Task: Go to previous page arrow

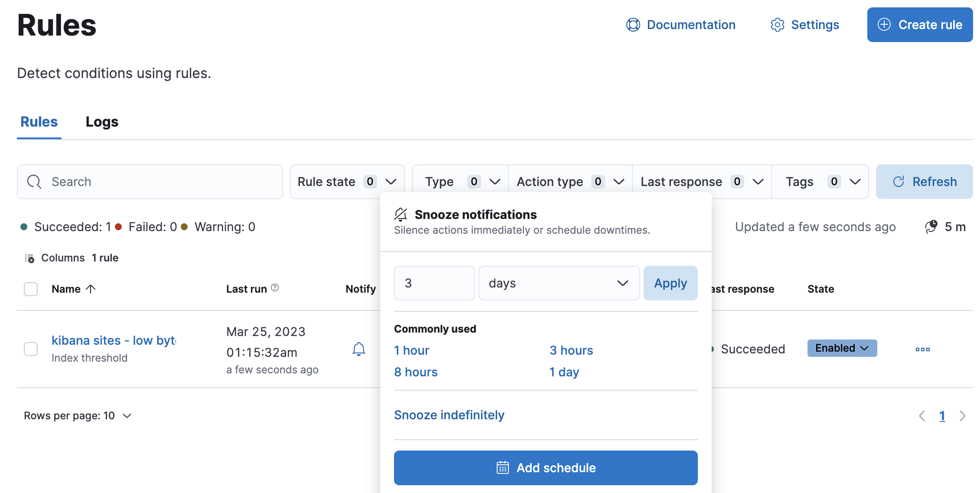Action: click(x=922, y=416)
